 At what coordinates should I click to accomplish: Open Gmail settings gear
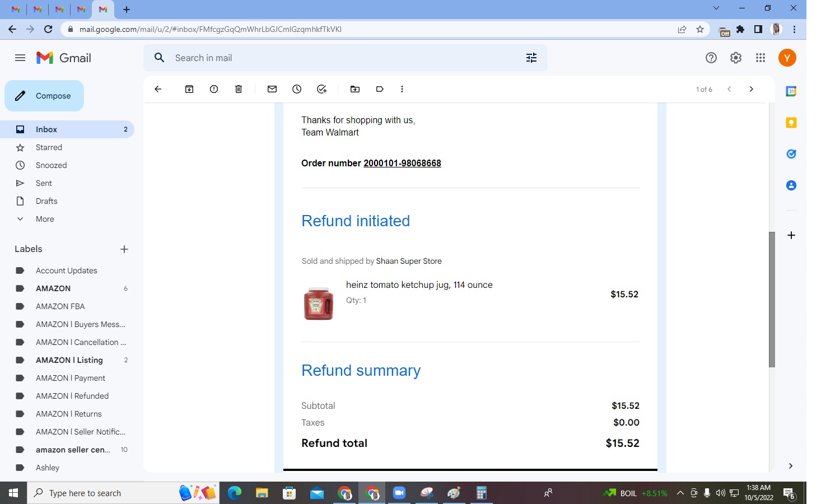click(x=736, y=58)
